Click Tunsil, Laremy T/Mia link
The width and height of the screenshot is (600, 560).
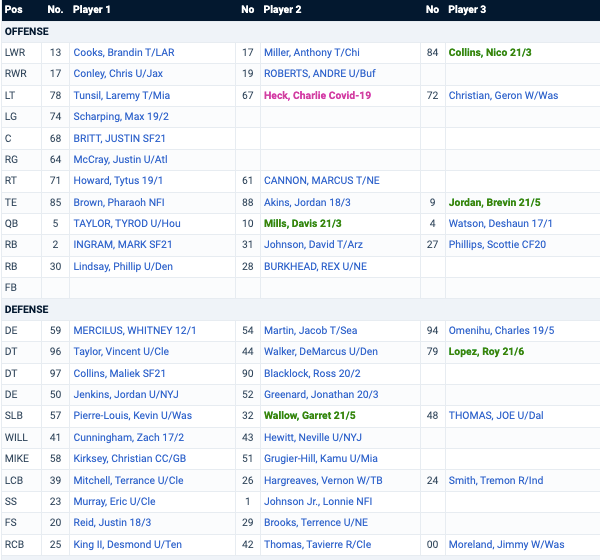[121, 95]
